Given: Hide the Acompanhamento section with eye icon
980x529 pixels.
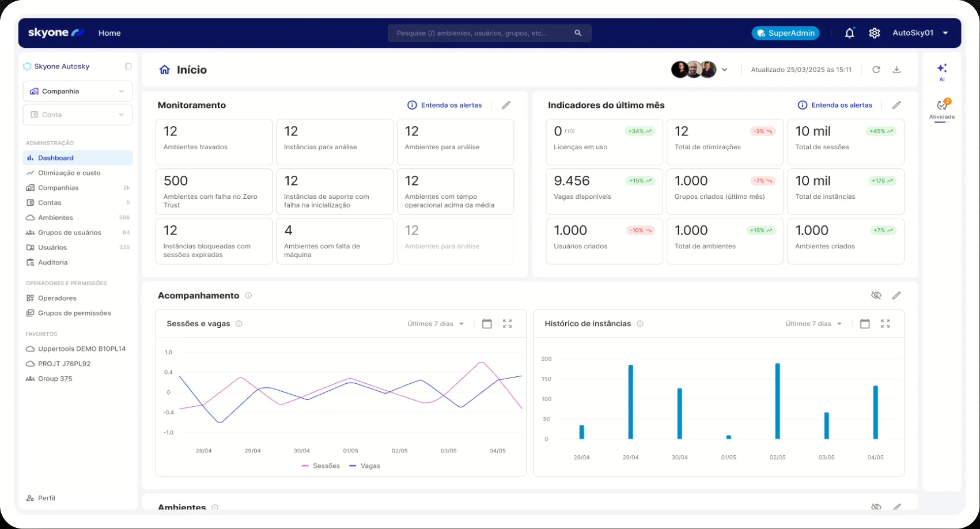Looking at the screenshot, I should 876,296.
